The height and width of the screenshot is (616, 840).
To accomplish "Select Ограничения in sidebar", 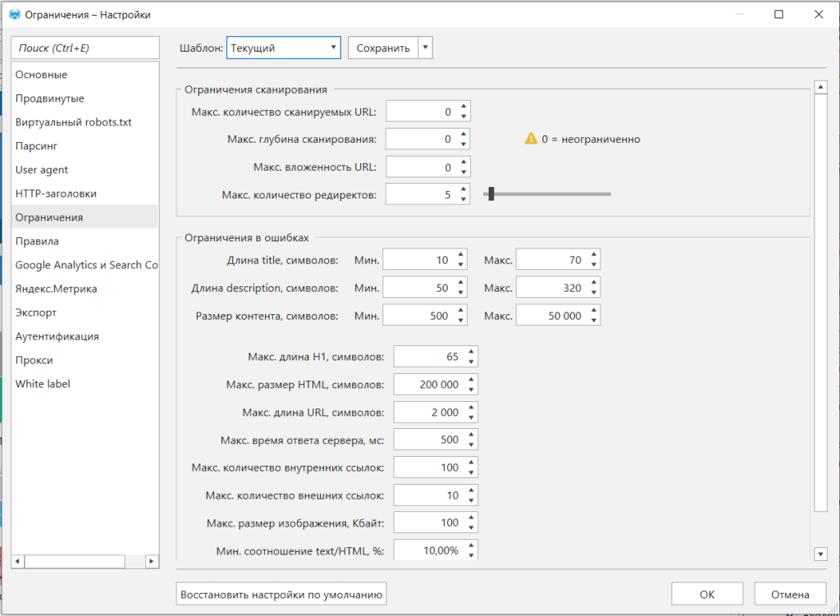I will (84, 217).
